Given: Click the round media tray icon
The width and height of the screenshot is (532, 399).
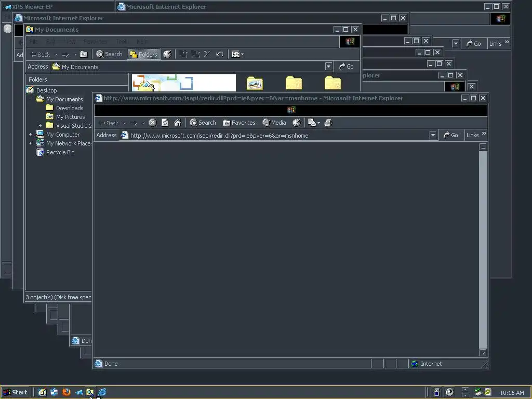Looking at the screenshot, I should click(x=449, y=392).
